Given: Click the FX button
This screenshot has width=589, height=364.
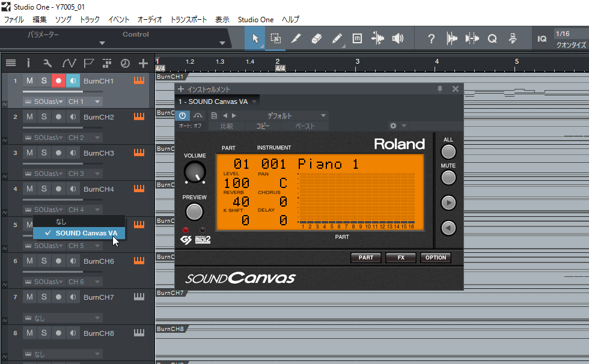Looking at the screenshot, I should click(x=401, y=258).
